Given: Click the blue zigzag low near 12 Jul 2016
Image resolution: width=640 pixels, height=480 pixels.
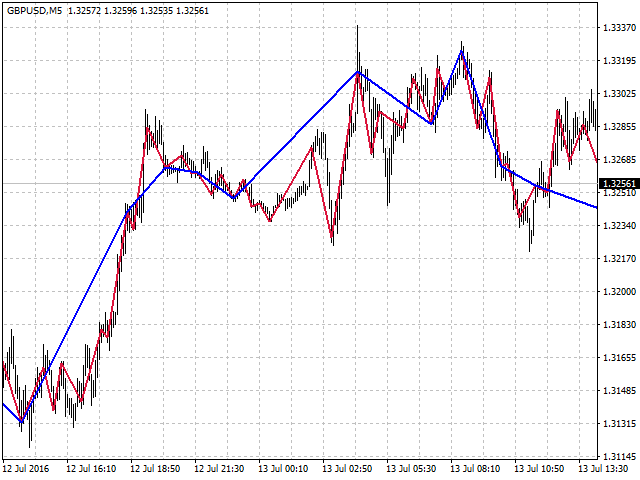Looking at the screenshot, I should coord(22,421).
